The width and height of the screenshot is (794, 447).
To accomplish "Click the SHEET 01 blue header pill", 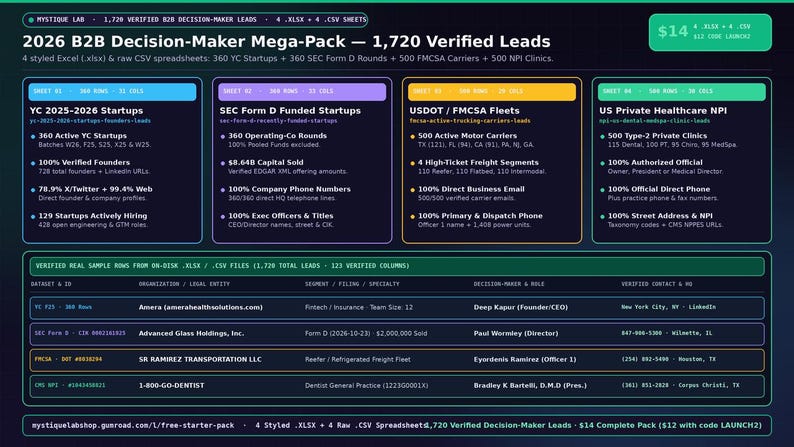I will pyautogui.click(x=112, y=92).
